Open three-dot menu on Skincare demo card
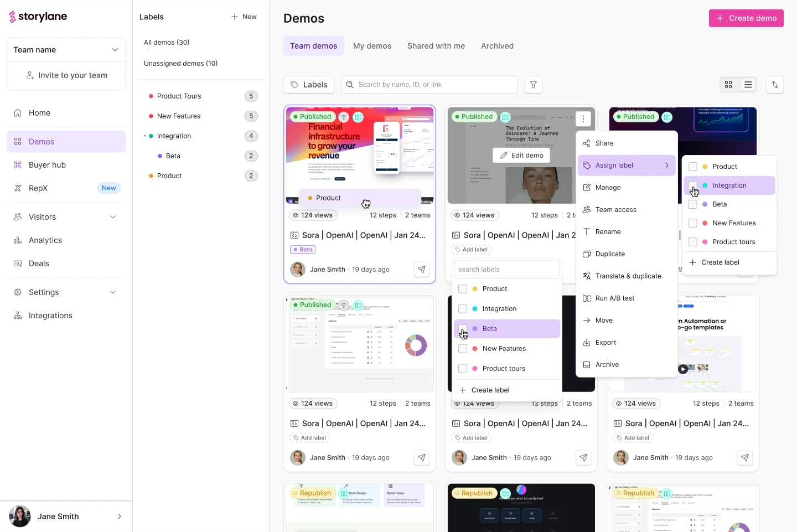Image resolution: width=797 pixels, height=532 pixels. 583,118
